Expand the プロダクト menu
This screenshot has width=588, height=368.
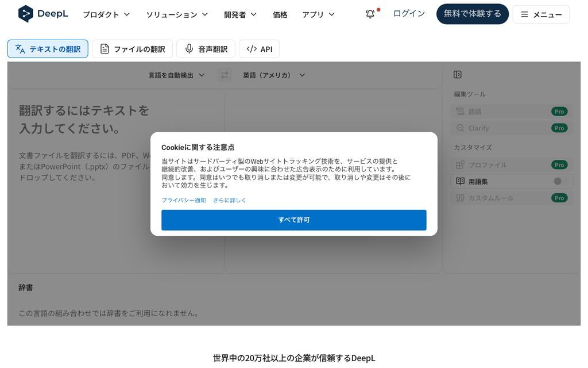pyautogui.click(x=106, y=14)
